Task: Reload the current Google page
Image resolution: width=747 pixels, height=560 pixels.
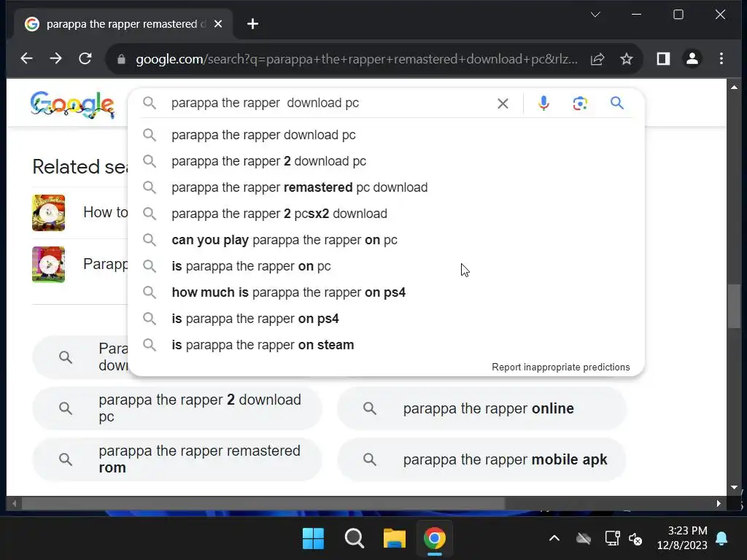Action: [x=85, y=58]
